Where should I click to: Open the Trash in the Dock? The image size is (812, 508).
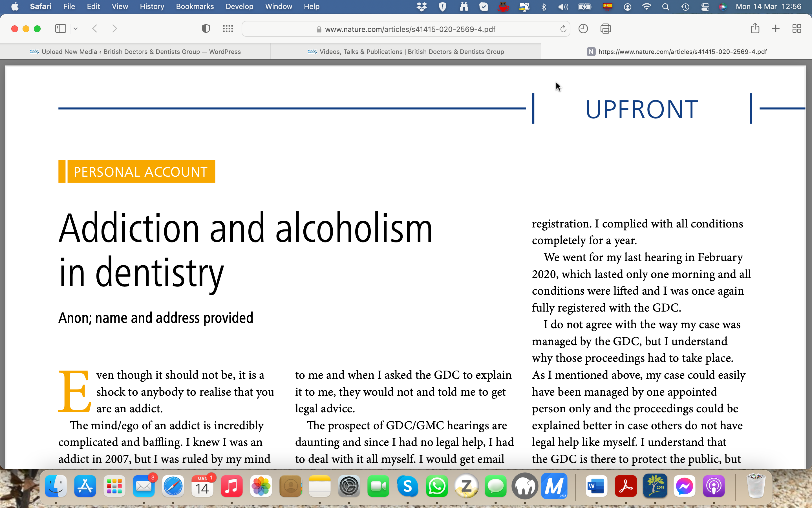tap(756, 486)
